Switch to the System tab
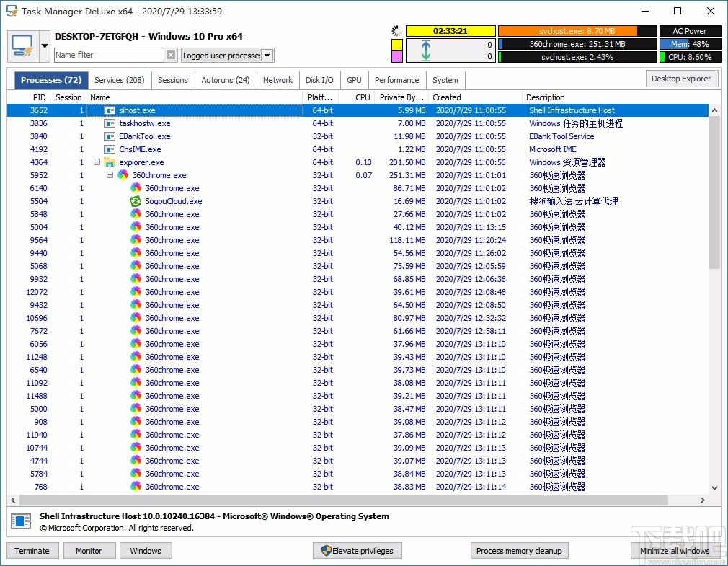The image size is (728, 566). tap(445, 80)
